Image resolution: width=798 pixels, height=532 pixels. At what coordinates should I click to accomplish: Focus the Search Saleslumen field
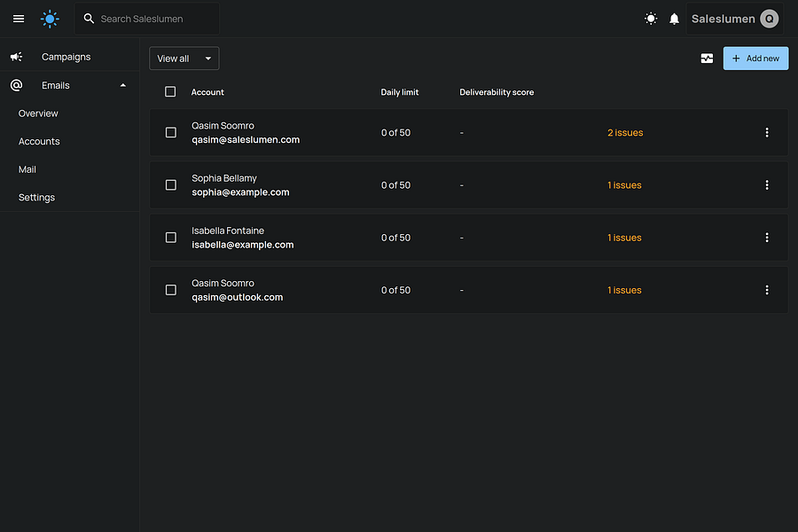155,19
